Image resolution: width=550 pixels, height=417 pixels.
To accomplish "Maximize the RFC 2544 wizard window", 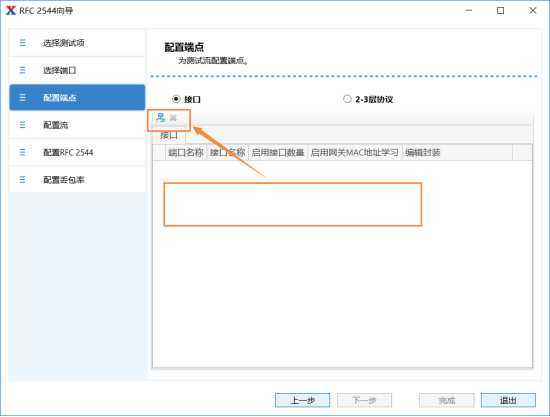I will pos(501,11).
